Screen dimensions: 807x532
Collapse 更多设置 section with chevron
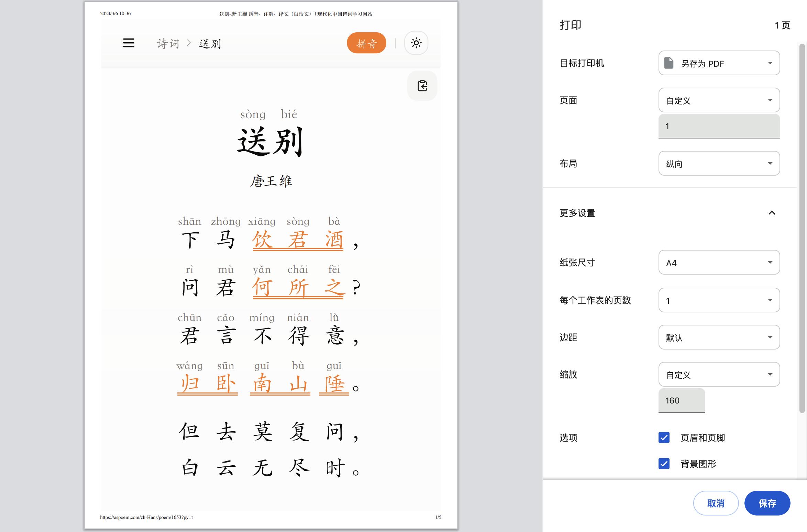(772, 213)
